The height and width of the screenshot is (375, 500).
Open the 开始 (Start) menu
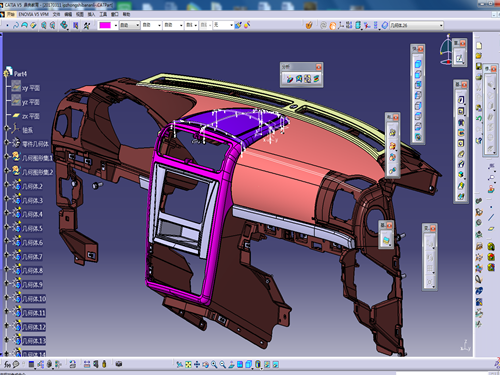click(x=10, y=14)
